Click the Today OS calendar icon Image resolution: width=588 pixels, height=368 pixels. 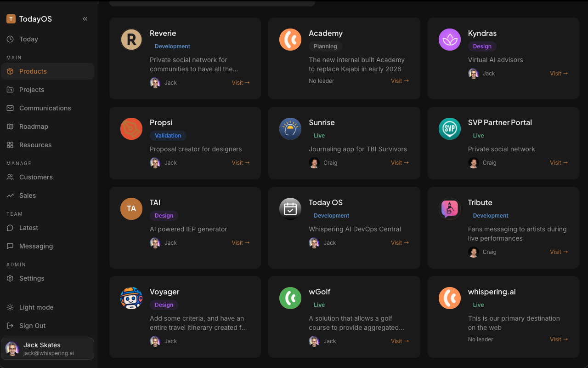(290, 209)
